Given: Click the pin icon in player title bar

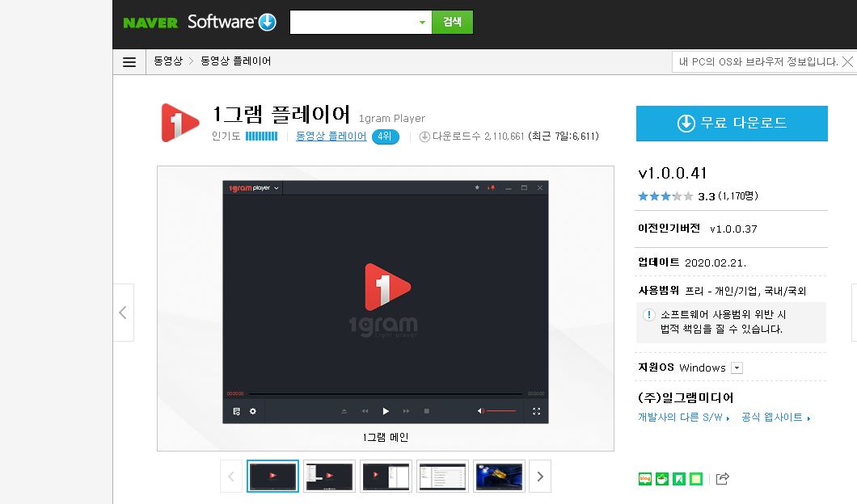Looking at the screenshot, I should 492,188.
